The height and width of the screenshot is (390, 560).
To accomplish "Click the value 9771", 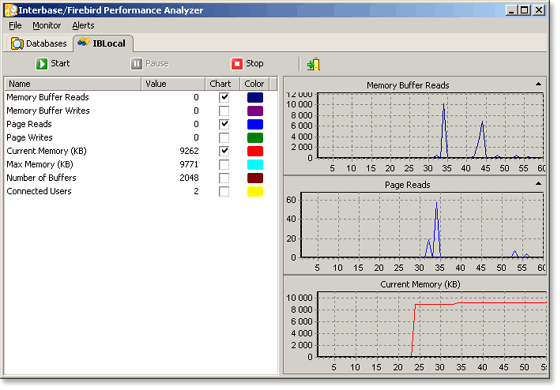I will 189,165.
